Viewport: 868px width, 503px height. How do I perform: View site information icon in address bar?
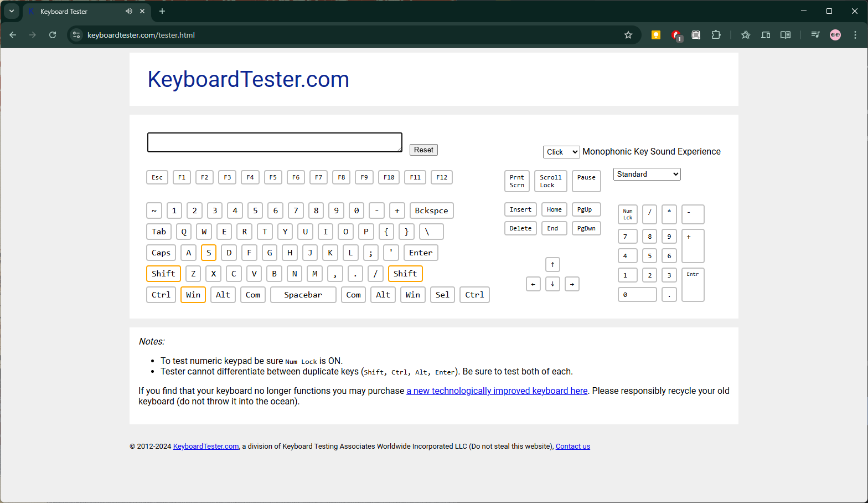pos(76,35)
